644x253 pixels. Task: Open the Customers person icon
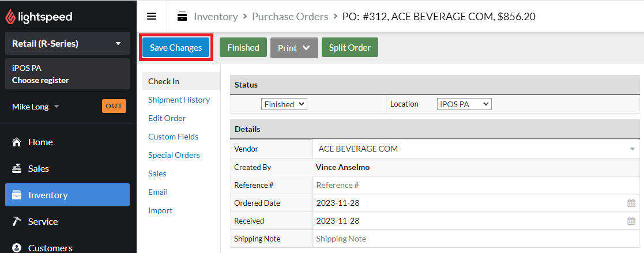pyautogui.click(x=17, y=248)
